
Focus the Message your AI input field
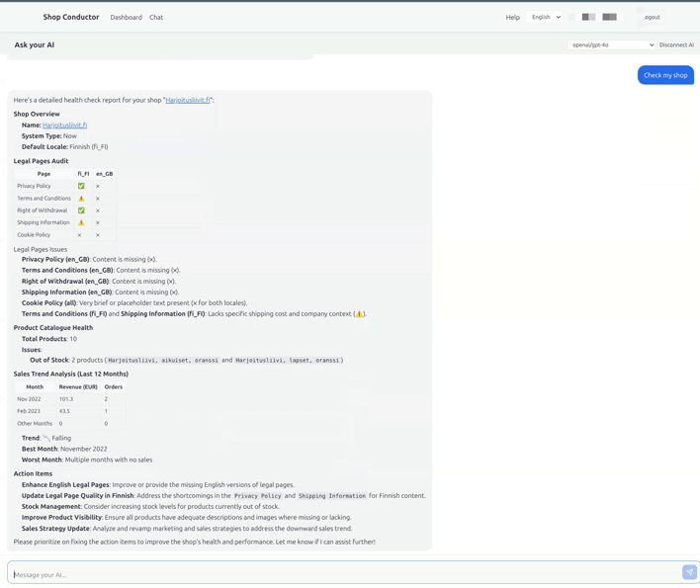pyautogui.click(x=344, y=574)
